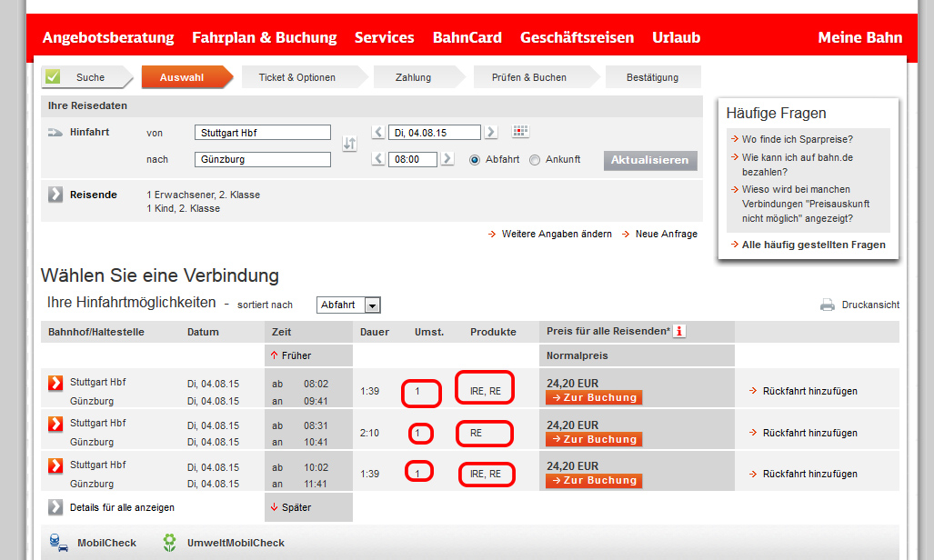Swap the von and nach stations icon

(x=349, y=144)
